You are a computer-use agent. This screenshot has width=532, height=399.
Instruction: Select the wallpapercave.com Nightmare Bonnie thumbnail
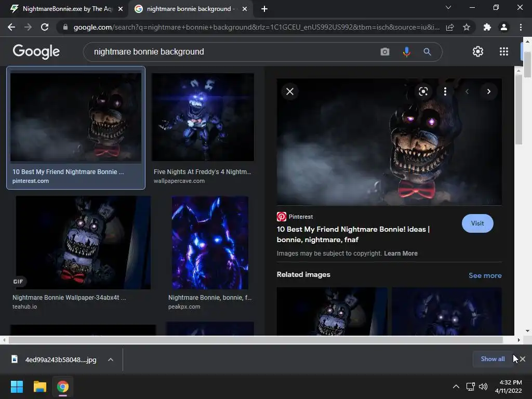[x=203, y=117]
